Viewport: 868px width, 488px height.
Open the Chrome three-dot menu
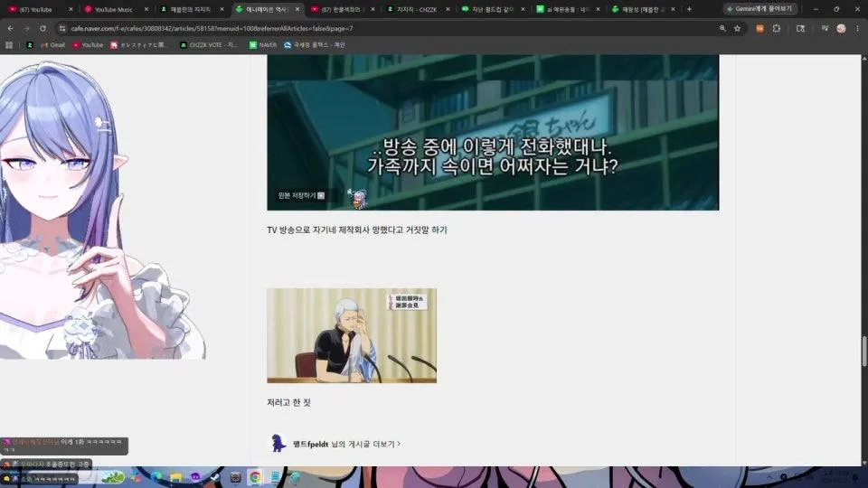(x=857, y=28)
